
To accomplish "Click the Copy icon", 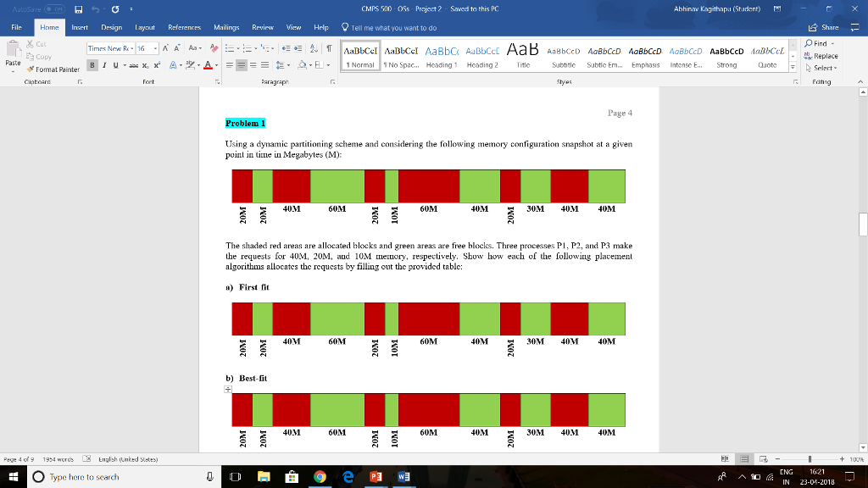I will [x=30, y=57].
